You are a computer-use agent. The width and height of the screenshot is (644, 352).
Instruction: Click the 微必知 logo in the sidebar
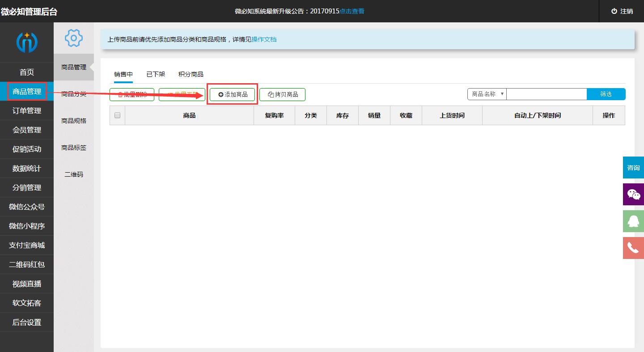[27, 42]
